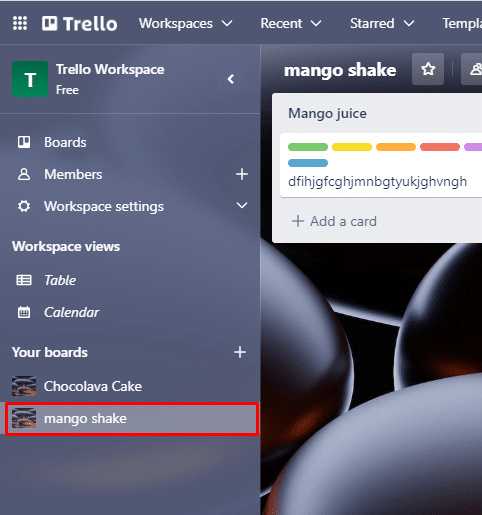Expand the Workspace settings section
The width and height of the screenshot is (482, 515).
242,205
